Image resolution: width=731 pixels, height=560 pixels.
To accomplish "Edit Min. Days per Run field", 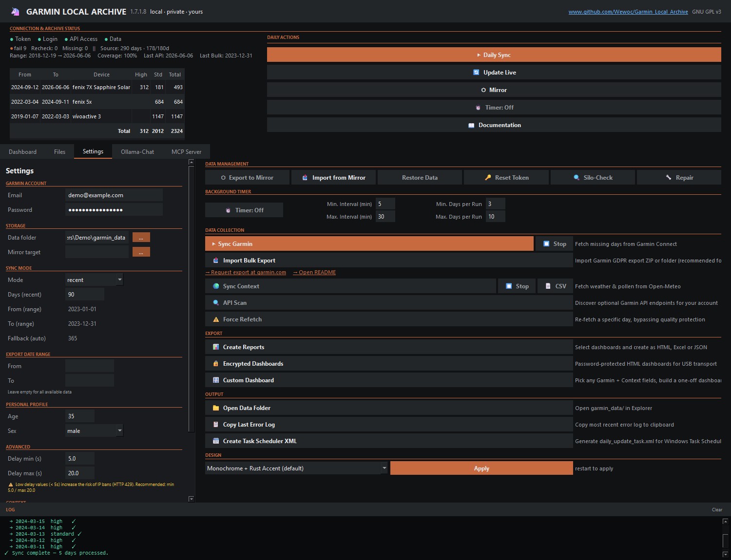I will (495, 204).
